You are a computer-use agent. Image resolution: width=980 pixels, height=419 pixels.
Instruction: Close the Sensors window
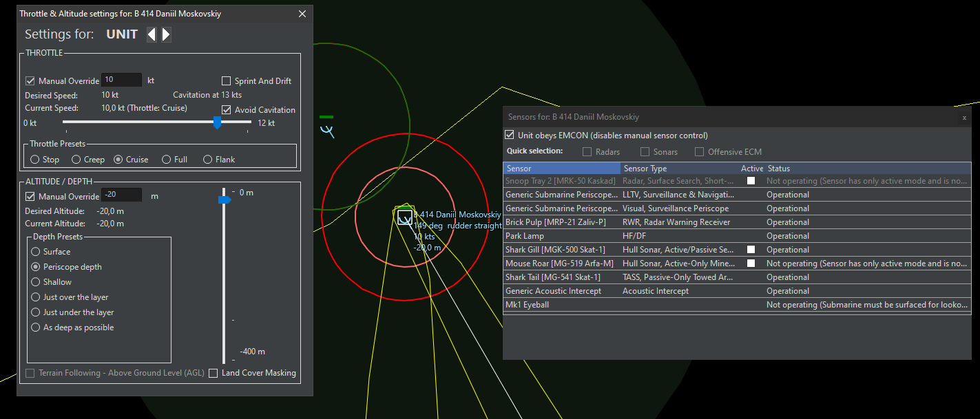[x=964, y=118]
